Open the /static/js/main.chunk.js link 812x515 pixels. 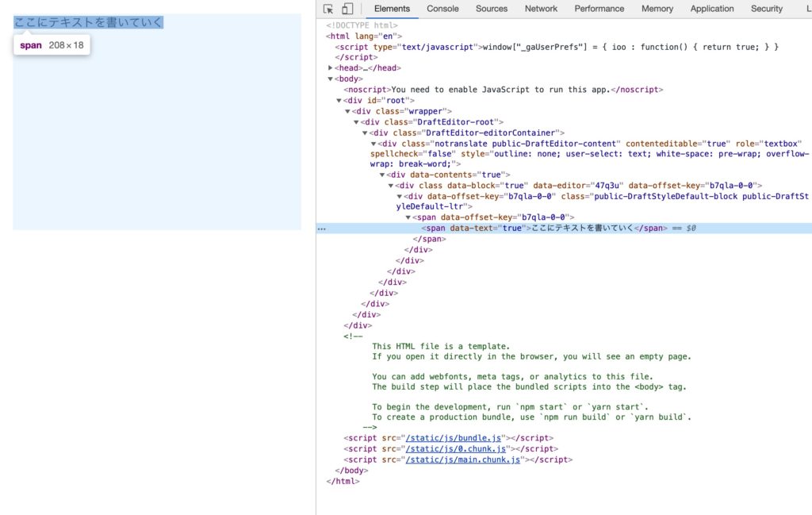click(463, 460)
